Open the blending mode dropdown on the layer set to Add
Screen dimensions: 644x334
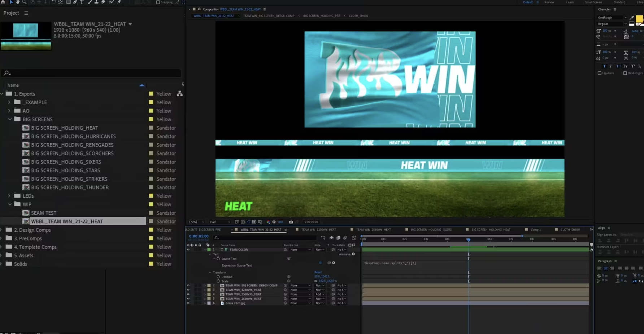point(320,294)
